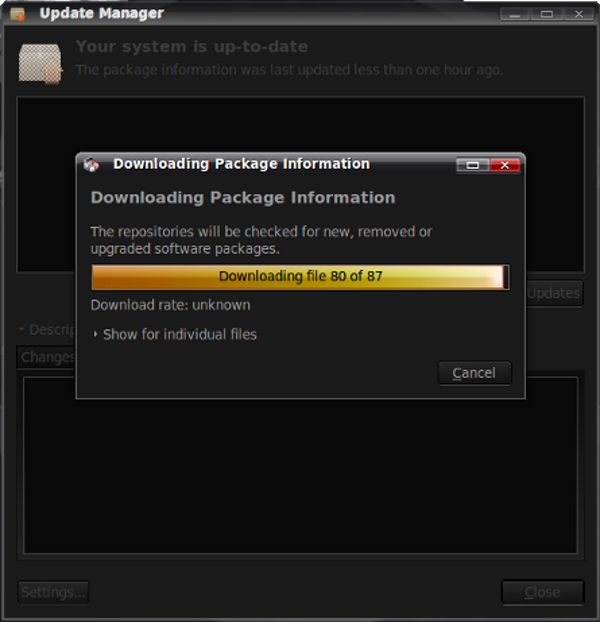Image resolution: width=600 pixels, height=622 pixels.
Task: Maximize the Update Manager window
Action: 546,14
